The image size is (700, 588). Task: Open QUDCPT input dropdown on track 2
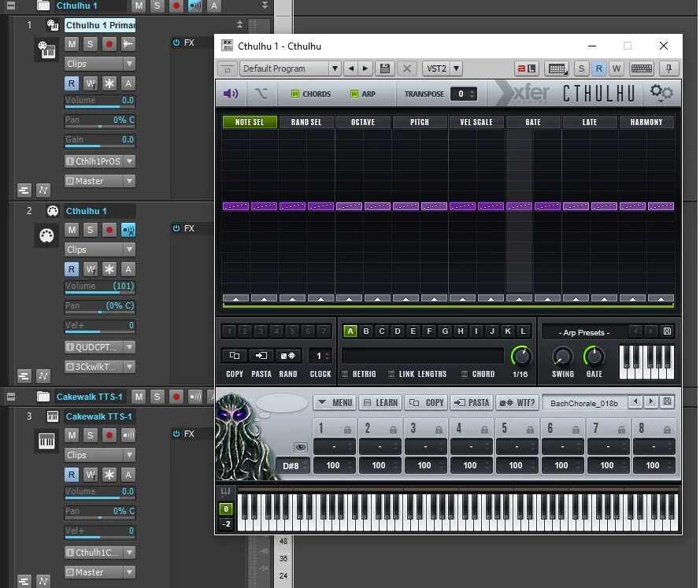click(129, 347)
